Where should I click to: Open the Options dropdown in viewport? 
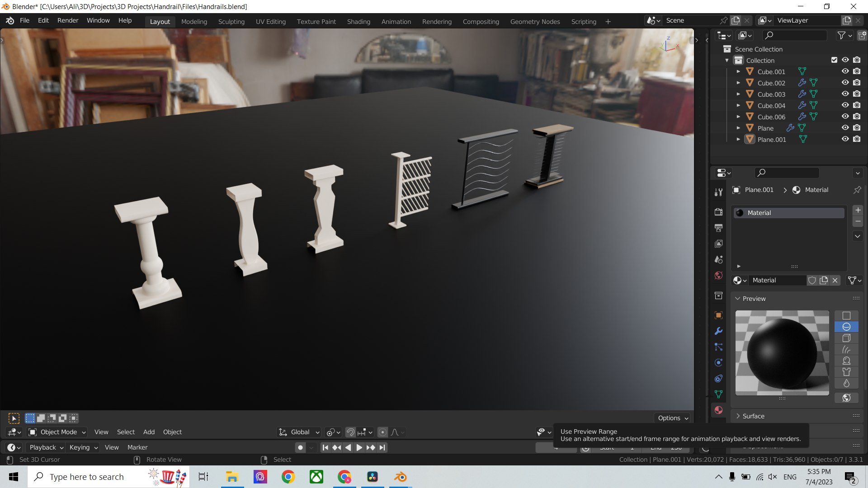tap(672, 418)
